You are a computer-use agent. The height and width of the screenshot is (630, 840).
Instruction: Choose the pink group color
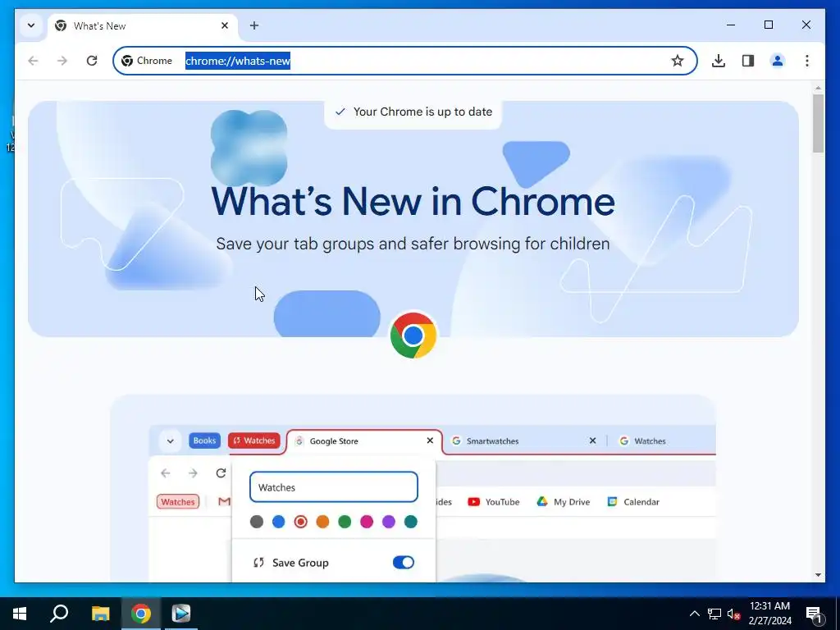[367, 522]
